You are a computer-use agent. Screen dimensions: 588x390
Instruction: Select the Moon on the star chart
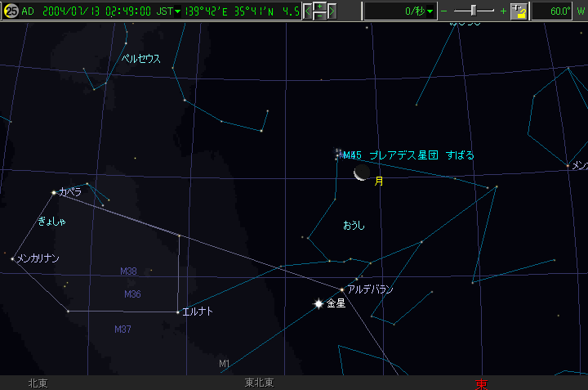tap(359, 173)
